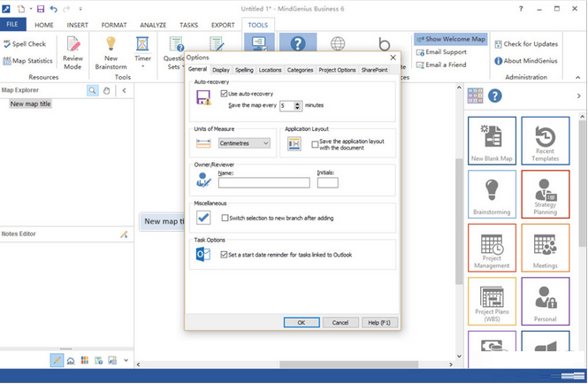Switch to the Spelling tab in Options
Screen dimensions: 588x384
(244, 69)
